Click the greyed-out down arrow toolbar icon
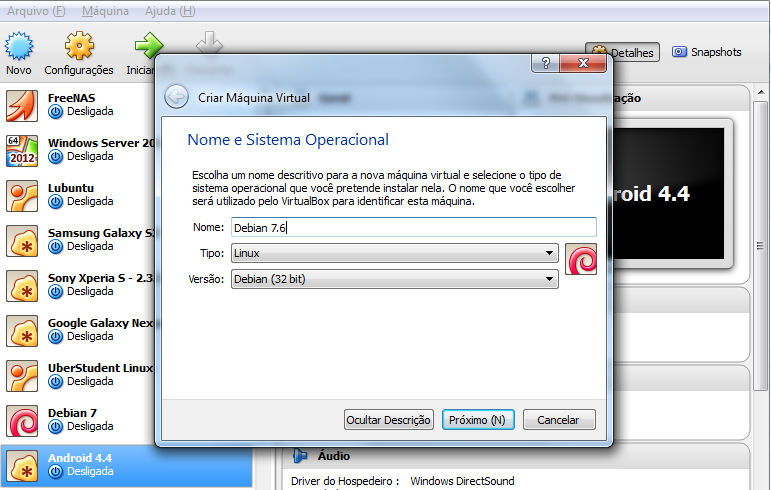771x490 pixels. (x=209, y=43)
